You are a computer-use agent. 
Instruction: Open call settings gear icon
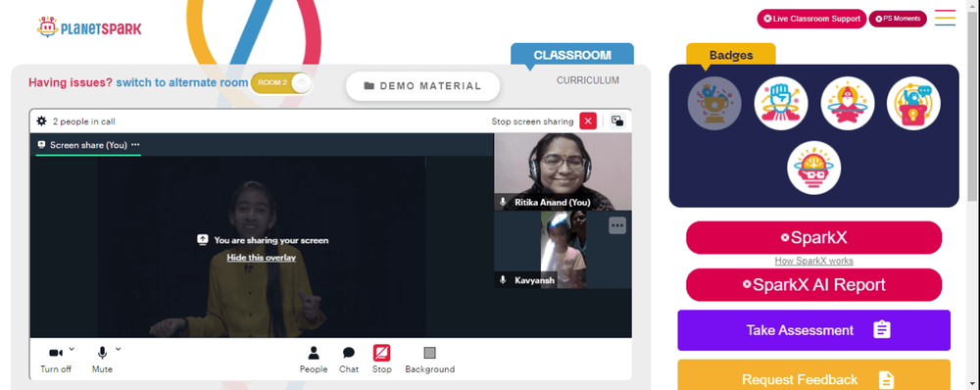(42, 122)
